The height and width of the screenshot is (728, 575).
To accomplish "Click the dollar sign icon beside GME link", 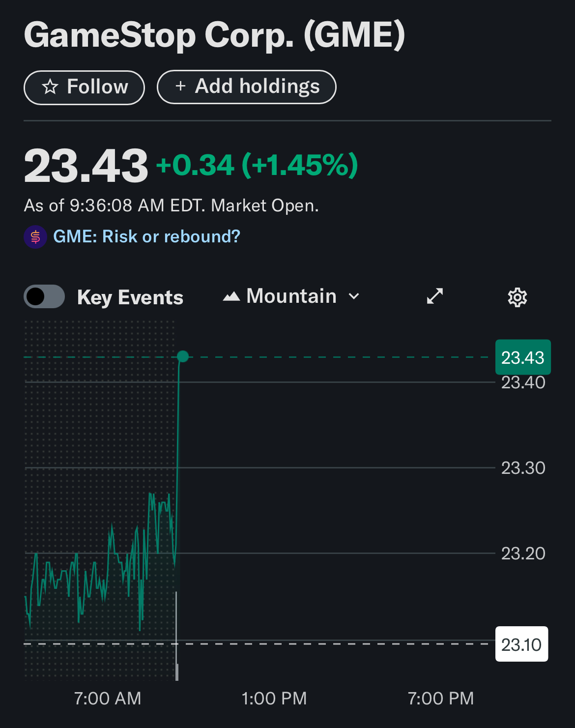I will click(x=35, y=237).
